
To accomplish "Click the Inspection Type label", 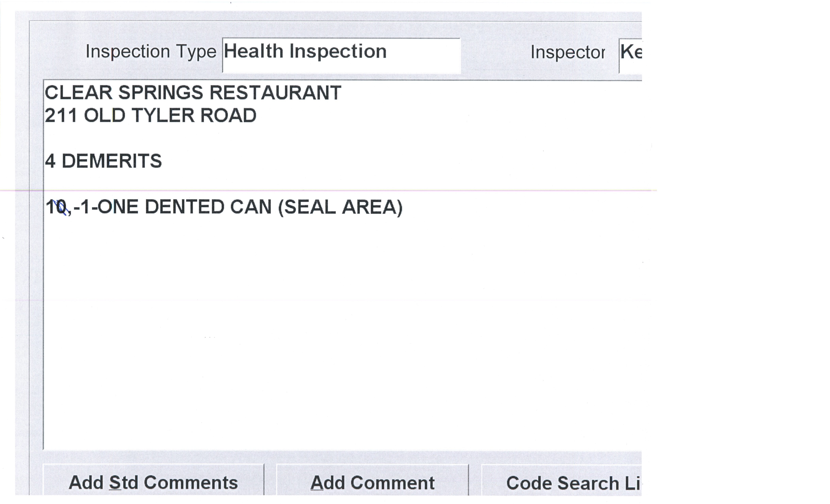I will pos(151,52).
